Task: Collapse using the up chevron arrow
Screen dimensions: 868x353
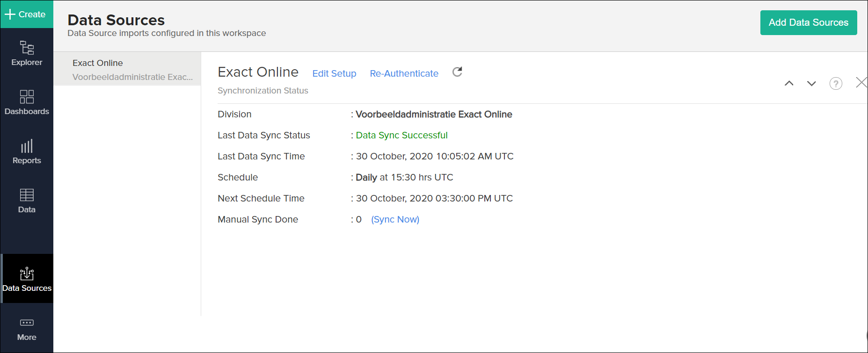Action: point(789,84)
